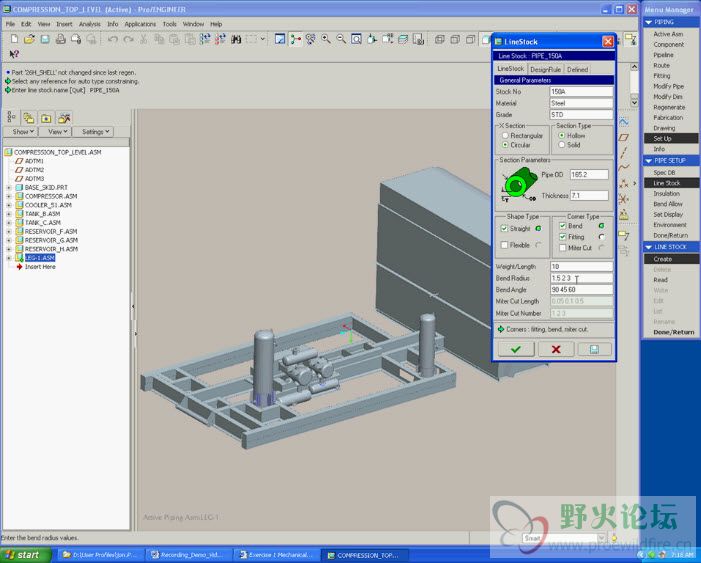701x563 pixels.
Task: Open the Tools menu
Action: click(169, 24)
